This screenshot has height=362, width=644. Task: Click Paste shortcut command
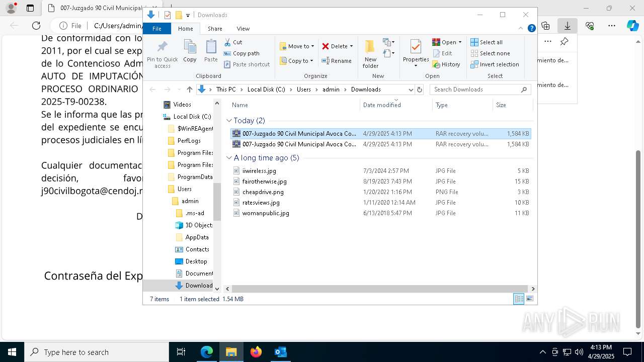247,64
